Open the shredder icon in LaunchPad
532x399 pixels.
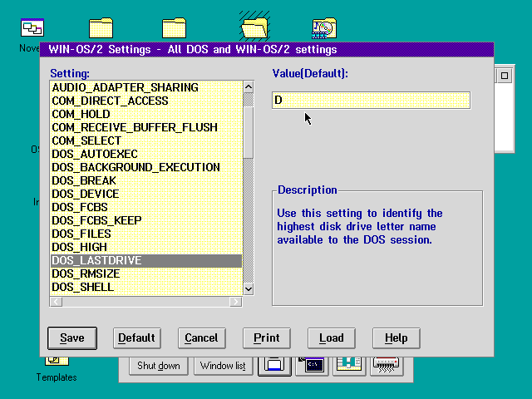point(387,366)
